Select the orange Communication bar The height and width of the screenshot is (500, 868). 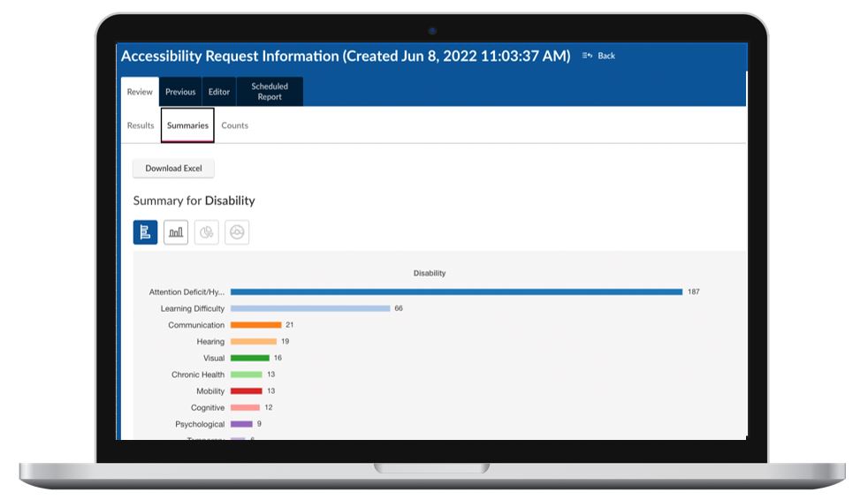point(255,325)
